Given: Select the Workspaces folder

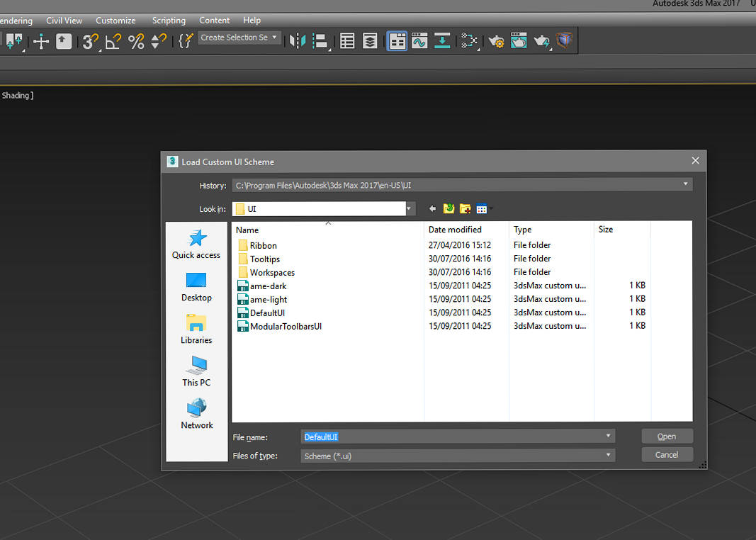Looking at the screenshot, I should pyautogui.click(x=266, y=272).
